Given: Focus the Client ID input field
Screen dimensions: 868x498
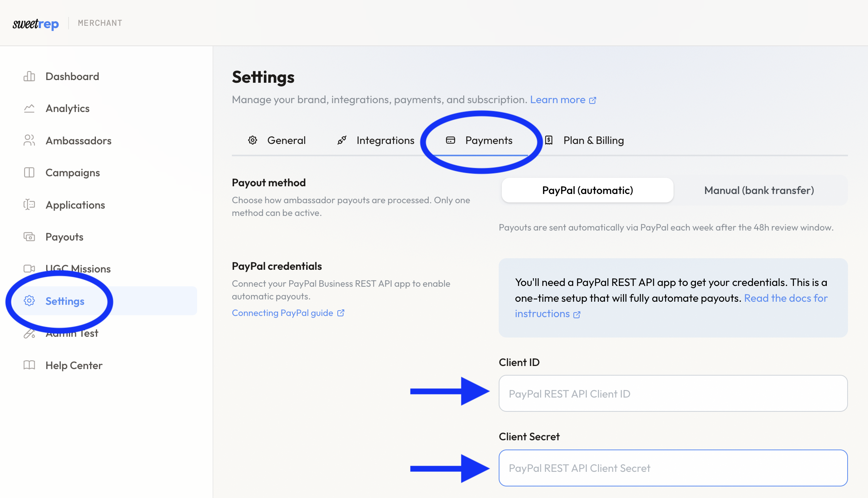Looking at the screenshot, I should [673, 393].
